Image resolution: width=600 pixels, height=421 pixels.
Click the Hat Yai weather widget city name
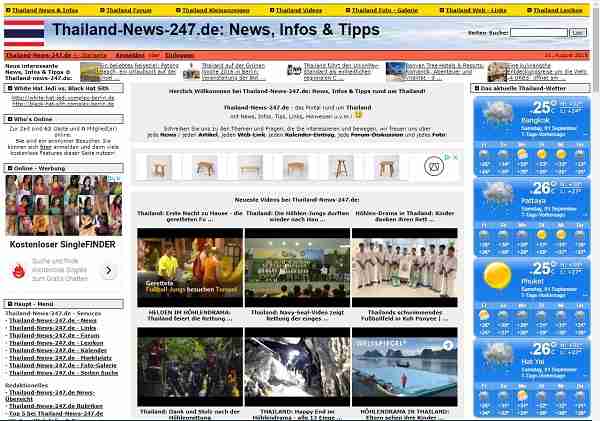(532, 362)
